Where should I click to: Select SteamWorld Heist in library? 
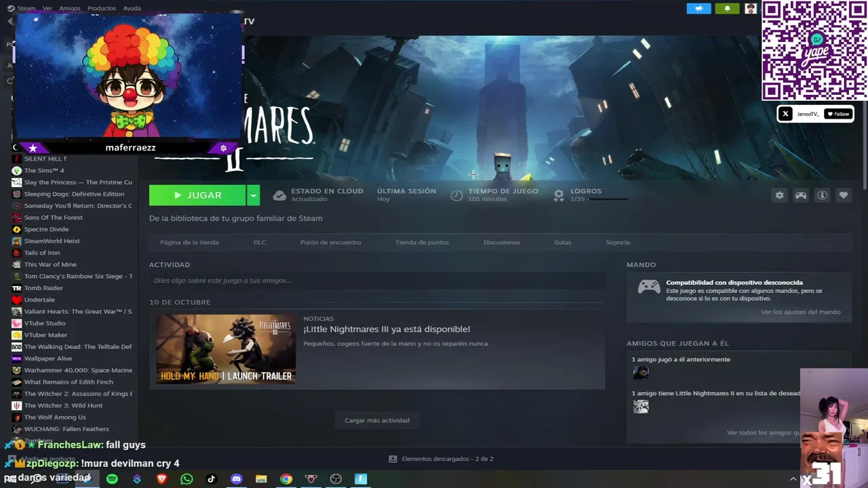[x=52, y=241]
